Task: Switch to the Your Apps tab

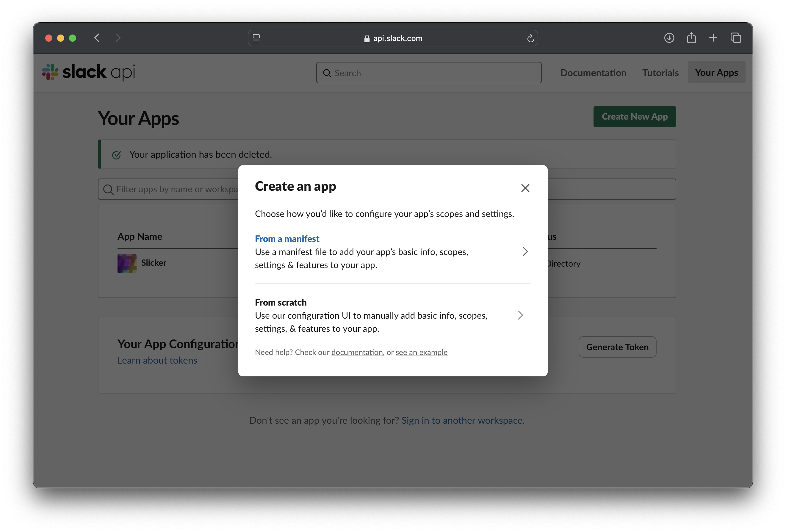Action: coord(716,72)
